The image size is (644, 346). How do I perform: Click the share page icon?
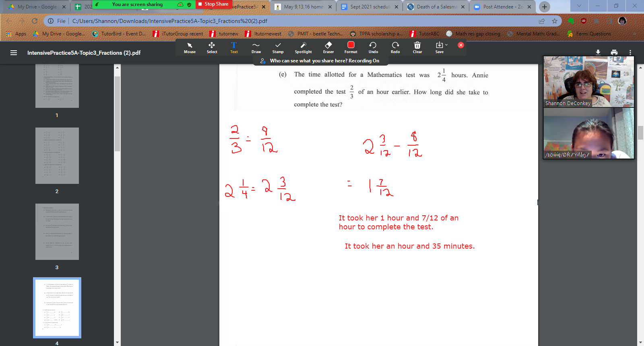[542, 21]
